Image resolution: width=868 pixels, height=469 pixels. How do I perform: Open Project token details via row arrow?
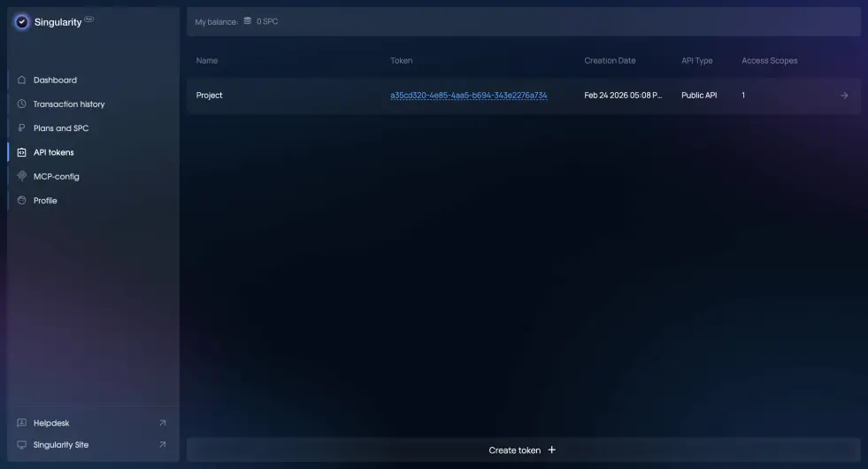click(x=843, y=96)
